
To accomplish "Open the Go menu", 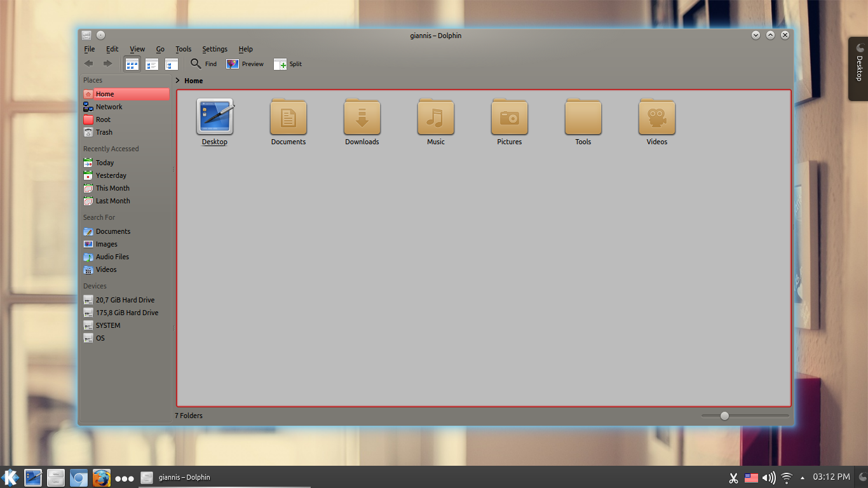I will 160,49.
